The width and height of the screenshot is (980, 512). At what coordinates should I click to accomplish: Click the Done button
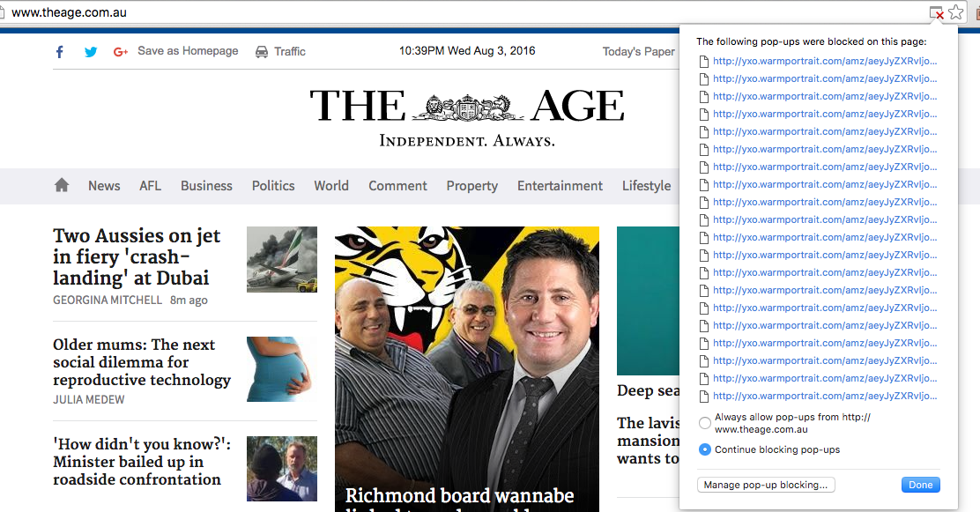[921, 485]
